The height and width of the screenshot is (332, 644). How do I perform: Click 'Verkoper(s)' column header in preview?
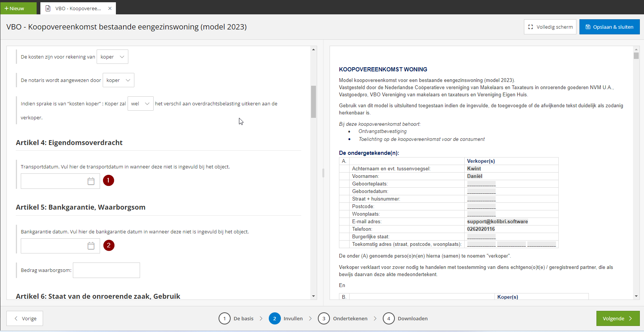[481, 161]
